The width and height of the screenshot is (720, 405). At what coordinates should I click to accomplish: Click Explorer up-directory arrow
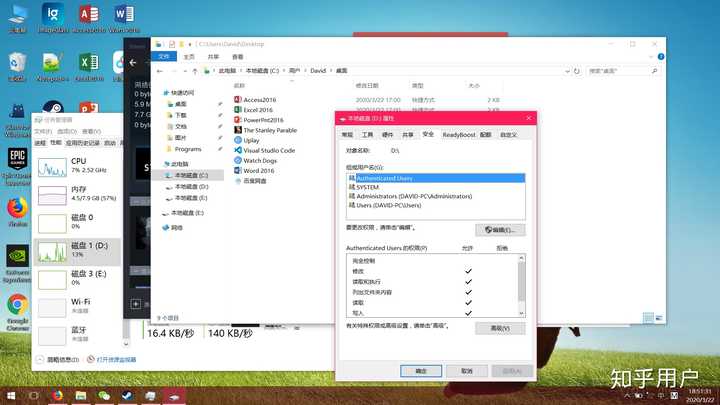tap(195, 71)
